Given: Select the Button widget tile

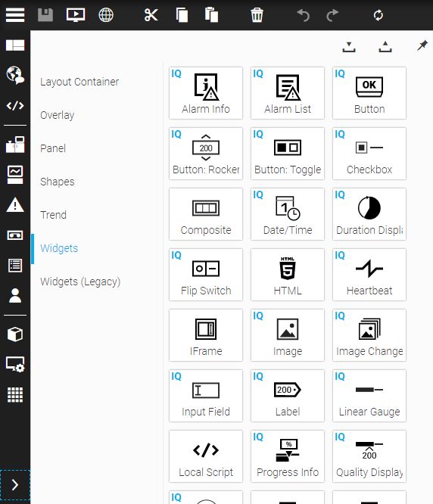Looking at the screenshot, I should click(369, 93).
